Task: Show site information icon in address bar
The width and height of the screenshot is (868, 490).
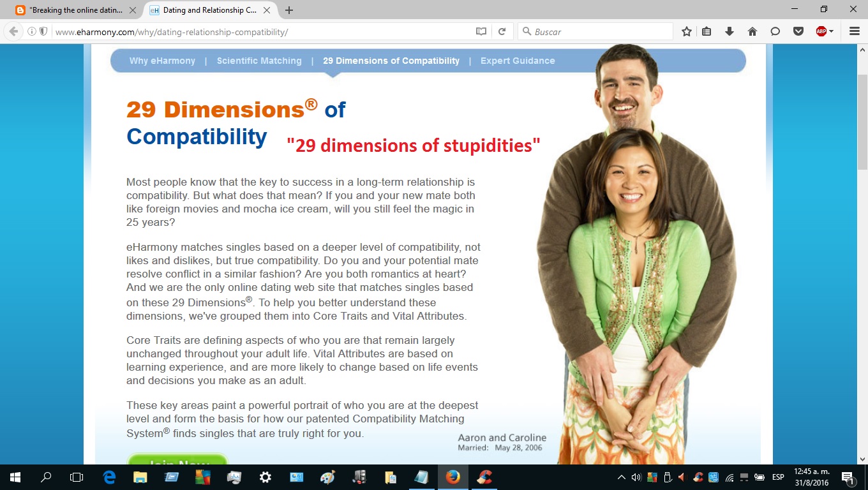Action: tap(32, 31)
